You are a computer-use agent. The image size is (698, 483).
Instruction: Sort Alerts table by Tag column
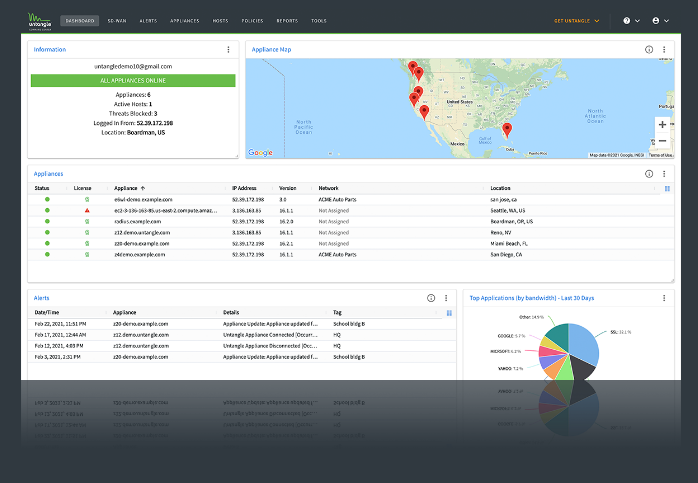337,313
